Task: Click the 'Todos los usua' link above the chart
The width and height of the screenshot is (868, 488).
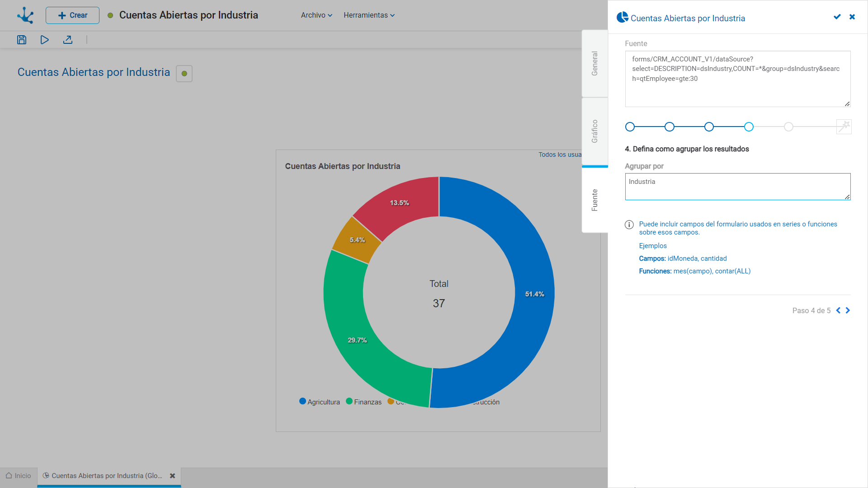Action: [x=560, y=155]
